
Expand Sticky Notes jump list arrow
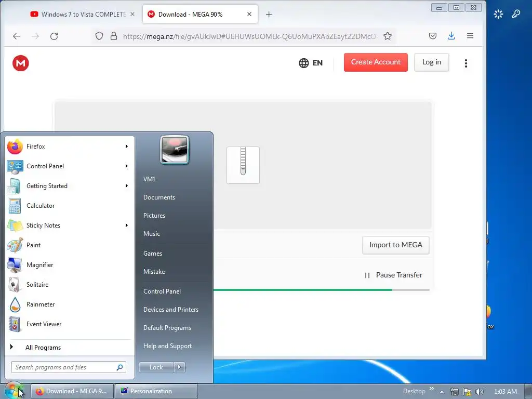[127, 225]
